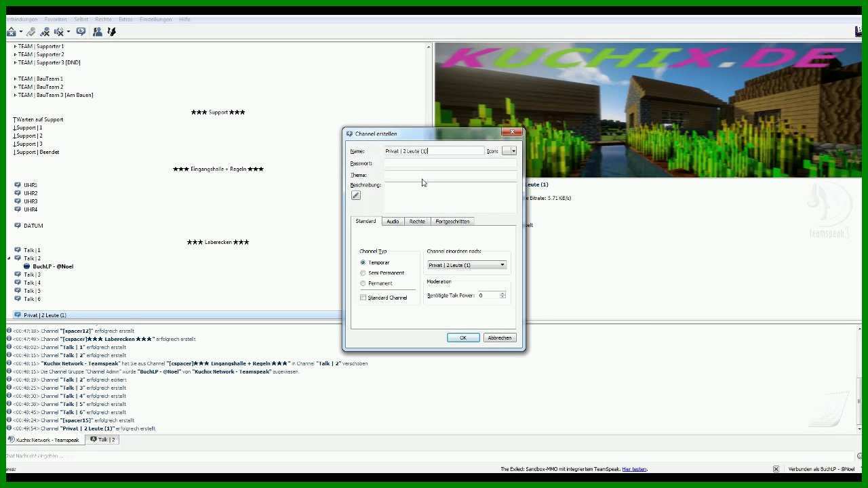The height and width of the screenshot is (488, 868).
Task: Click the Hier testen link
Action: [634, 469]
